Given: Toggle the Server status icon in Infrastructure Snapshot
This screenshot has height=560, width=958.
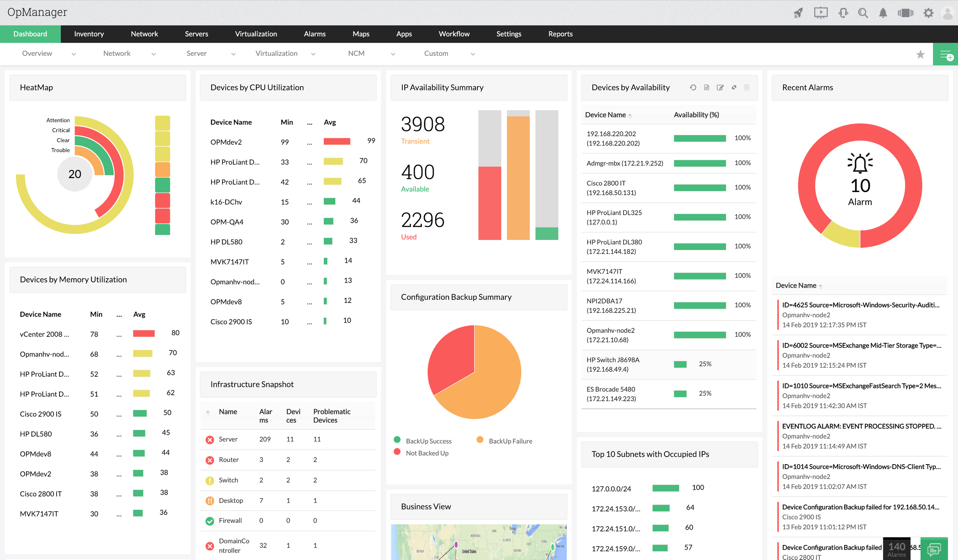Looking at the screenshot, I should [209, 439].
